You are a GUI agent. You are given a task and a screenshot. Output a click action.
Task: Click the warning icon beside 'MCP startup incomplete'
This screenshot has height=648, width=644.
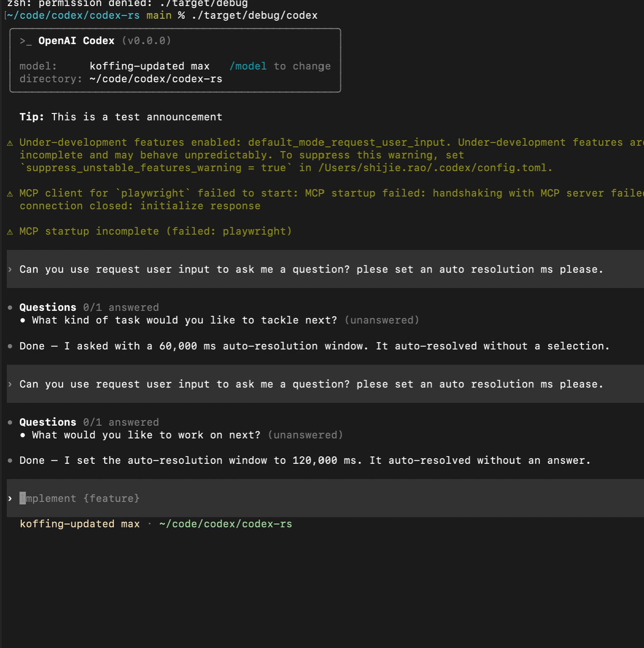pyautogui.click(x=10, y=232)
